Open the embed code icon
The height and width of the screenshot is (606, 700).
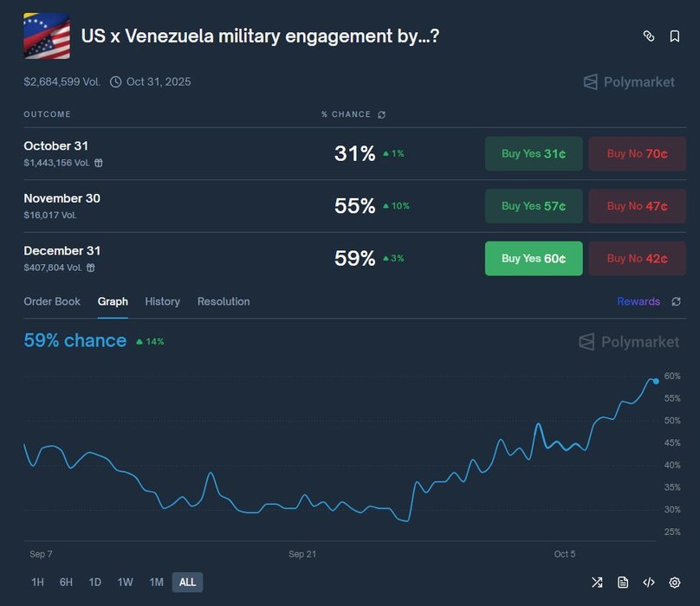coord(648,582)
